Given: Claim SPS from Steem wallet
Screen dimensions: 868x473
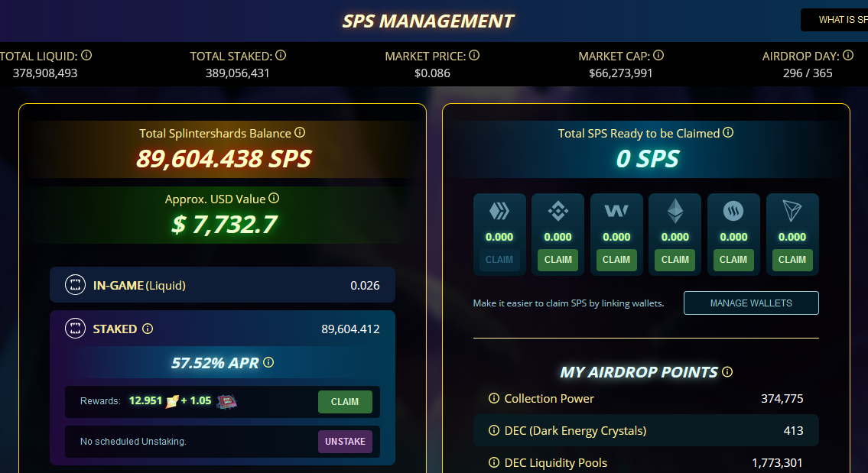Looking at the screenshot, I should [x=733, y=260].
